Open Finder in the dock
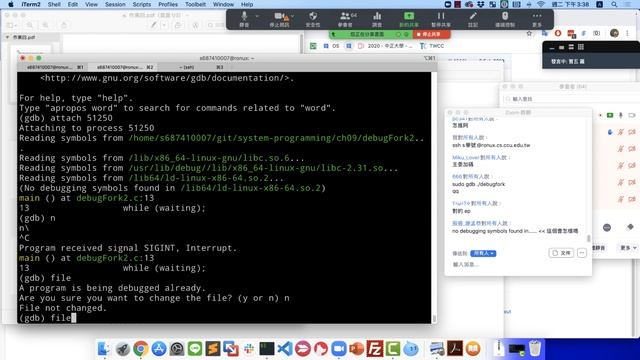This screenshot has height=360, width=640. tap(104, 349)
